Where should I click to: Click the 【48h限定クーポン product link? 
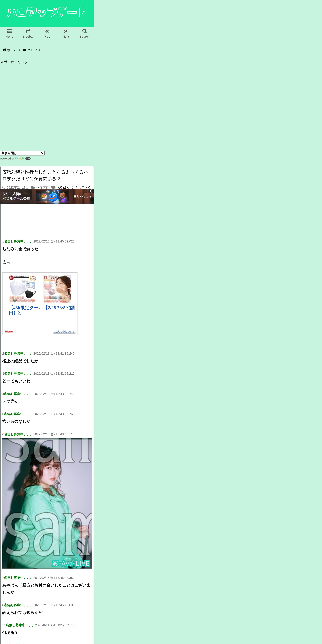[x=24, y=310]
